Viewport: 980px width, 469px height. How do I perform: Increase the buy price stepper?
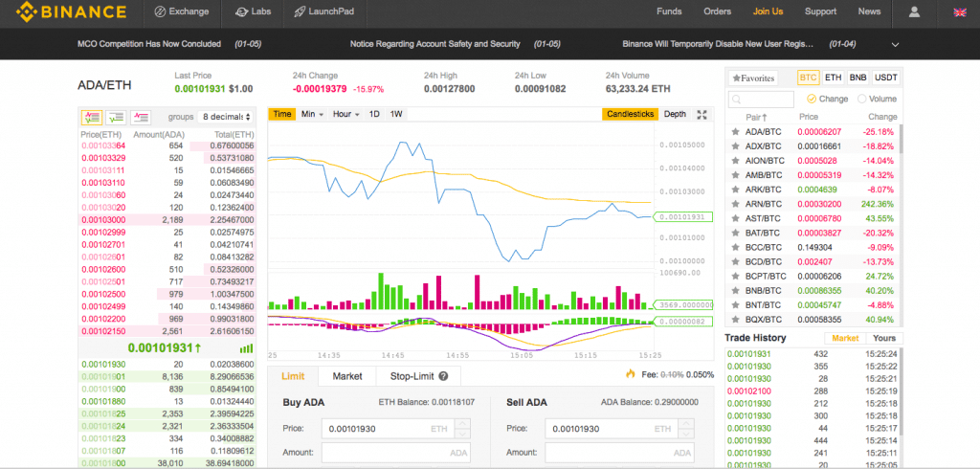click(x=462, y=424)
